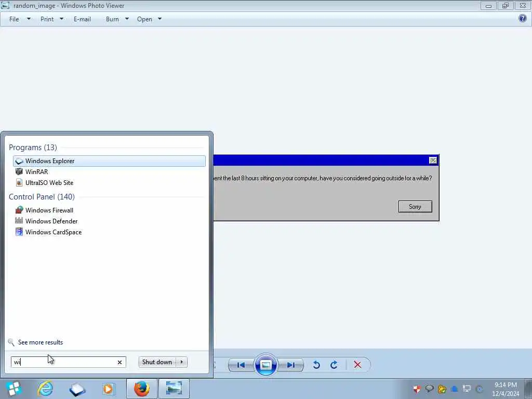The height and width of the screenshot is (399, 532).
Task: Click into the Start menu search box
Action: pyautogui.click(x=64, y=362)
